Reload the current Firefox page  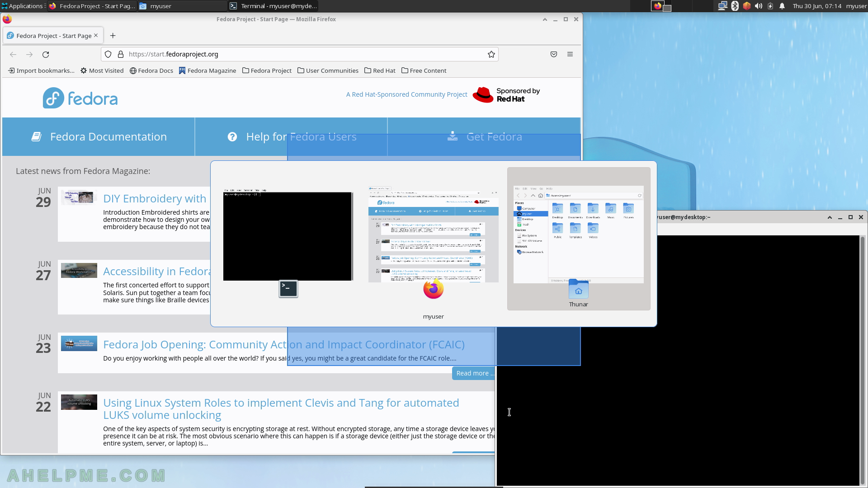[x=46, y=54]
